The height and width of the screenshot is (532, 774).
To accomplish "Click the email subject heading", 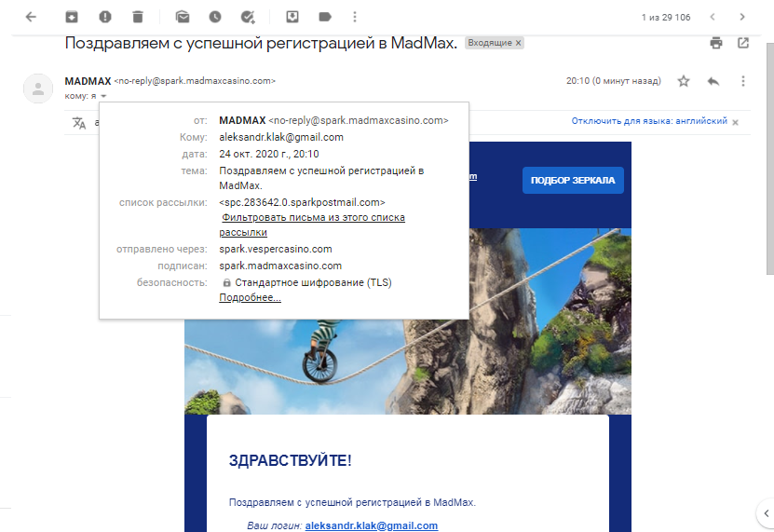I will 261,43.
